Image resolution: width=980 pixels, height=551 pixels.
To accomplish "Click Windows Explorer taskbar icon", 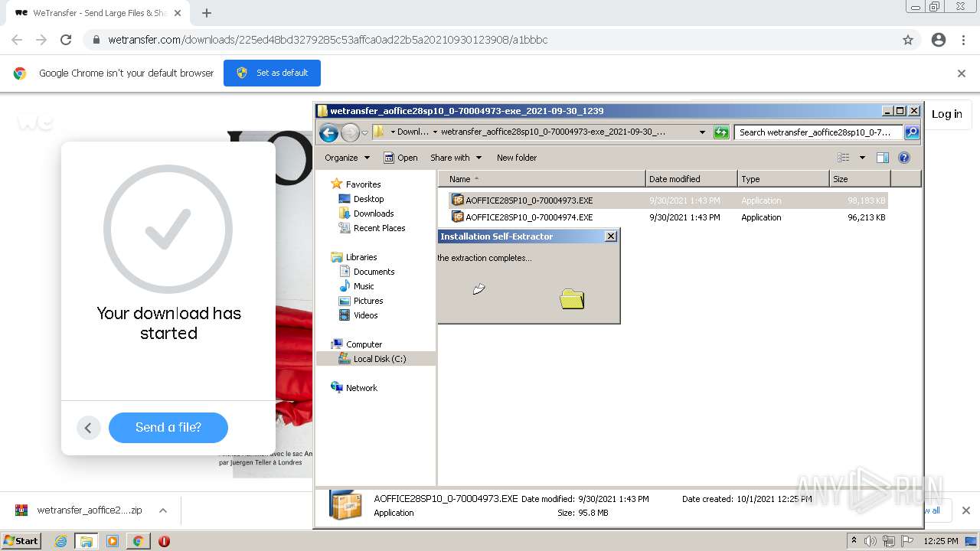I will point(87,541).
